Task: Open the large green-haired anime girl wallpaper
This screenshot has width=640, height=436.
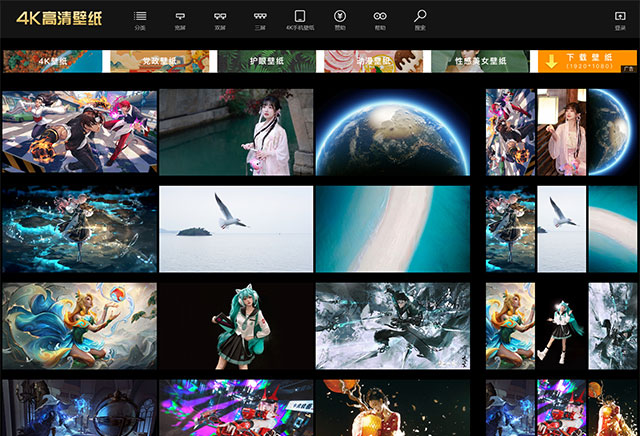Action: click(236, 325)
